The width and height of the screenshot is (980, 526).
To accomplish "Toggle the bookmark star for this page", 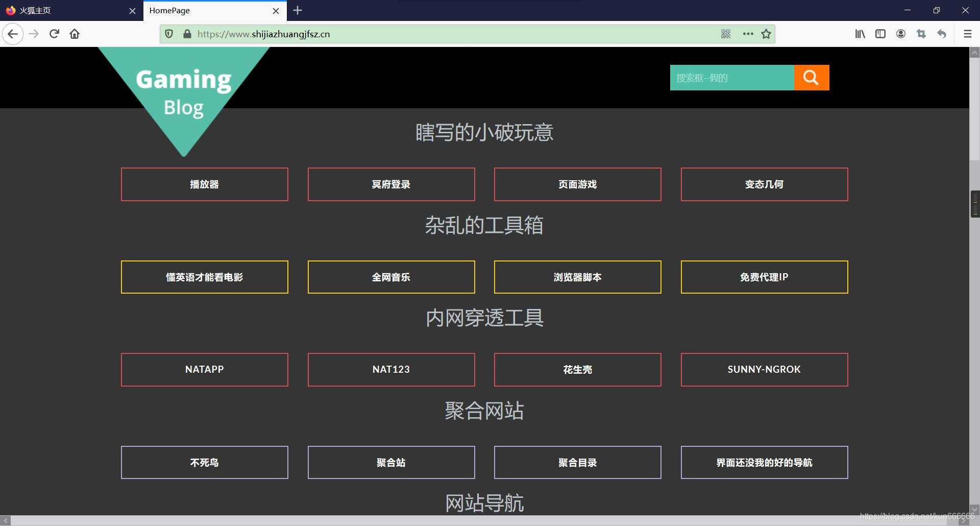I will tap(766, 34).
